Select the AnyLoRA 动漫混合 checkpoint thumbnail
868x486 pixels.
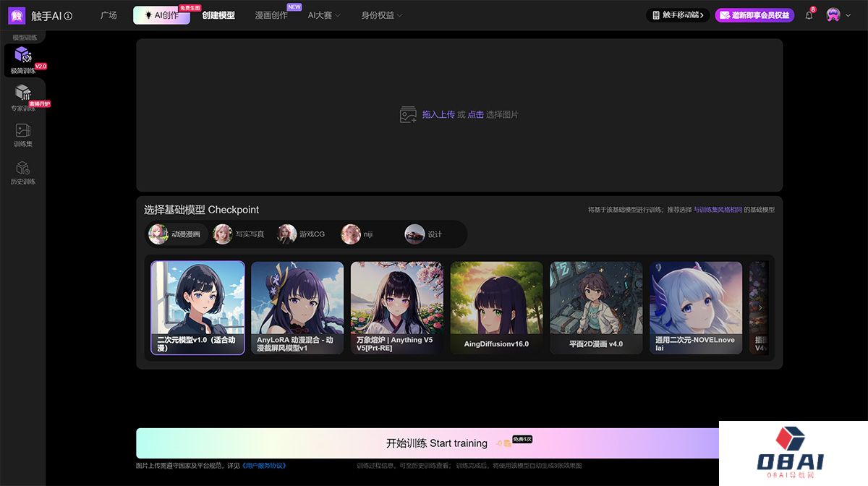[297, 308]
